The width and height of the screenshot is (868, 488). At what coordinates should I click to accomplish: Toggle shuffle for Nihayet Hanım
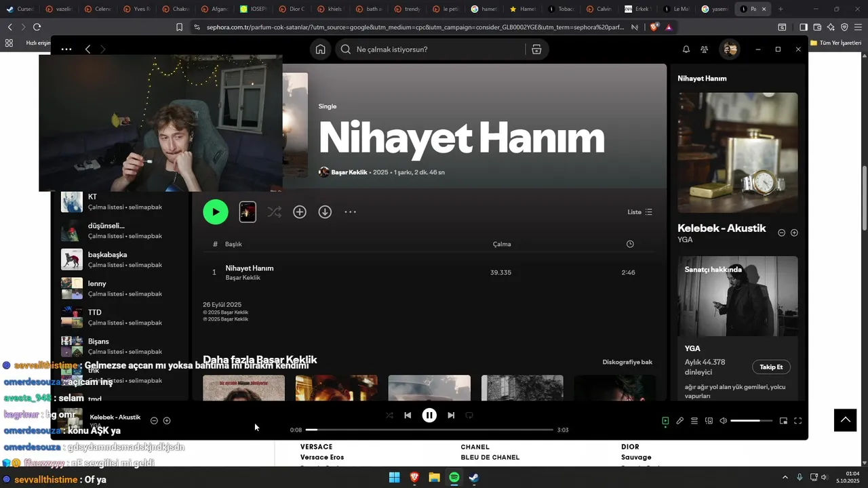point(274,212)
